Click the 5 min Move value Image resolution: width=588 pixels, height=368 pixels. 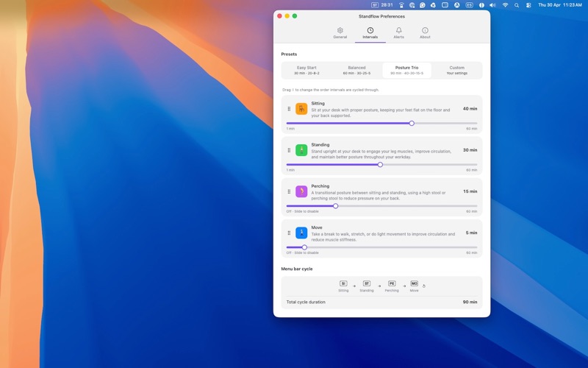[x=471, y=233]
